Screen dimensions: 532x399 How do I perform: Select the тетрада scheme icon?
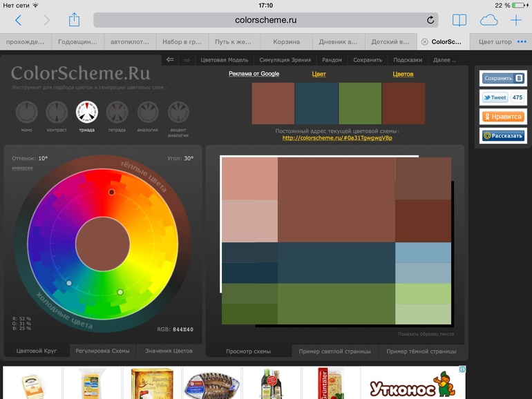click(117, 111)
